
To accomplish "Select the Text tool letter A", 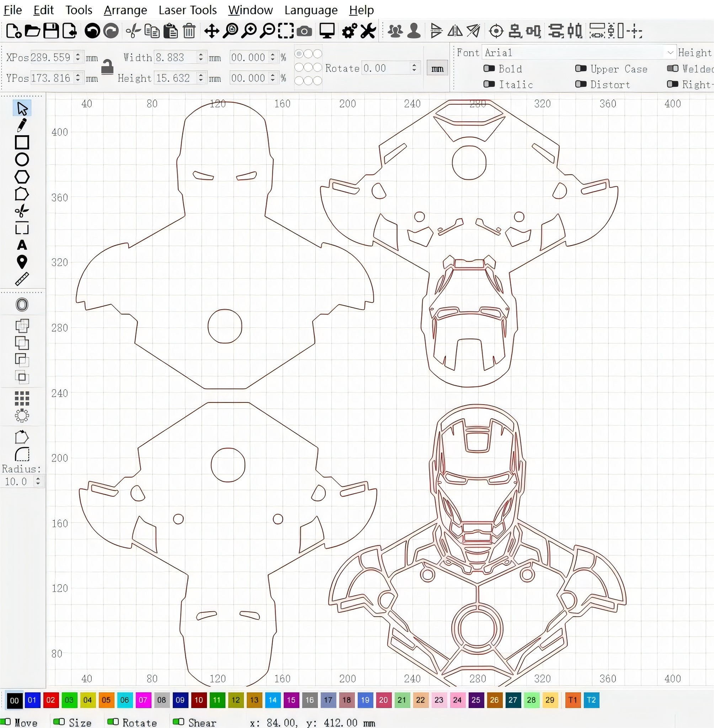I will tap(22, 245).
